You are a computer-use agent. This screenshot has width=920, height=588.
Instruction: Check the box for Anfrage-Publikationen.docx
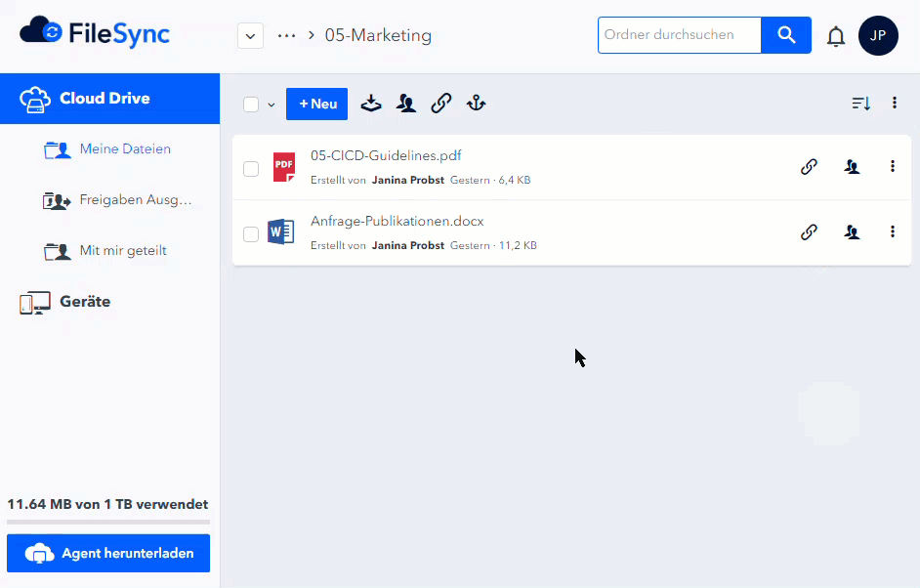click(x=251, y=234)
